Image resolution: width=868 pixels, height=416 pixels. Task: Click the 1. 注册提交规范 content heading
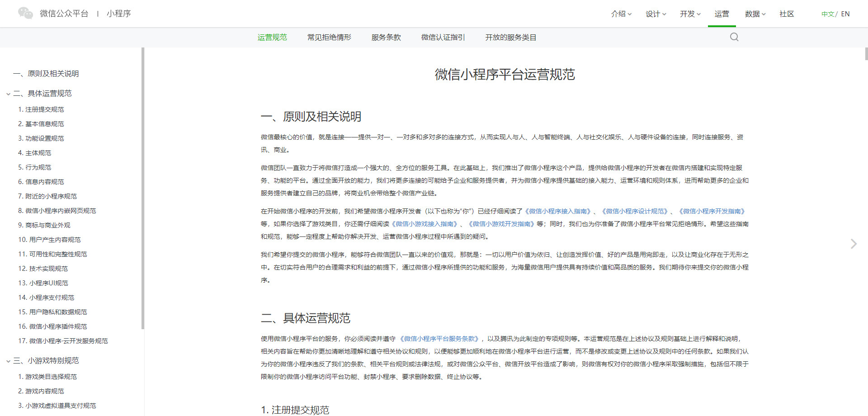(295, 410)
